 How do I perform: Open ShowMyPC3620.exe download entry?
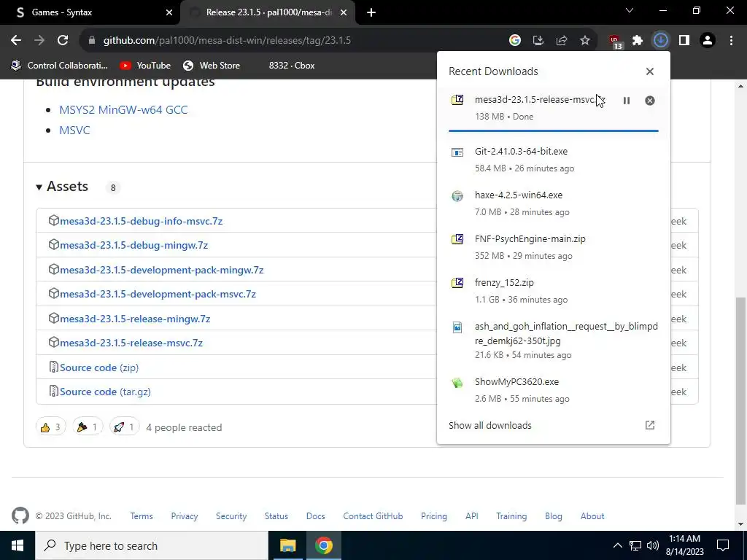[x=554, y=390]
